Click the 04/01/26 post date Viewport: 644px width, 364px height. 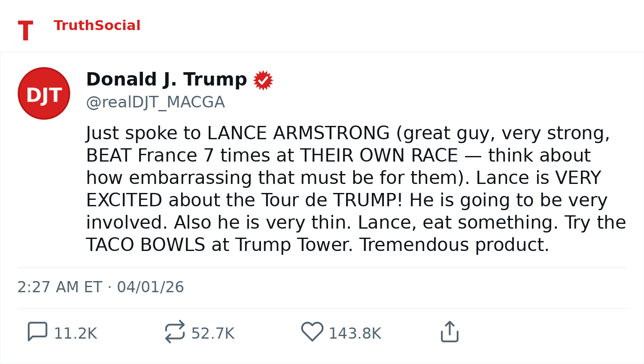point(150,287)
